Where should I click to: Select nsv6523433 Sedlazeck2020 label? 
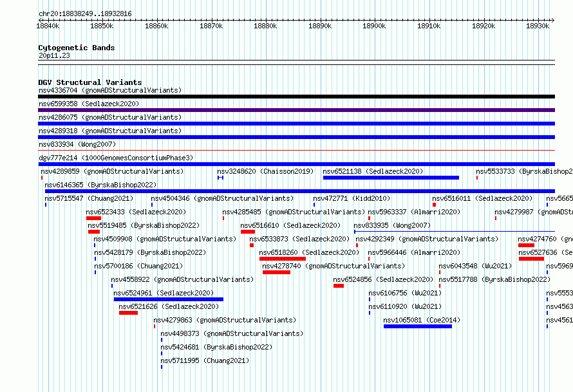pos(136,212)
